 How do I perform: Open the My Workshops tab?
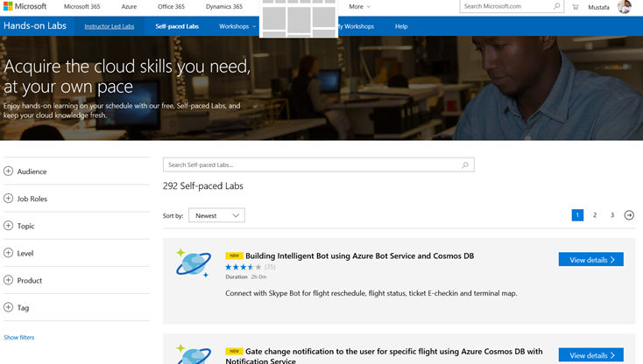[x=356, y=26]
